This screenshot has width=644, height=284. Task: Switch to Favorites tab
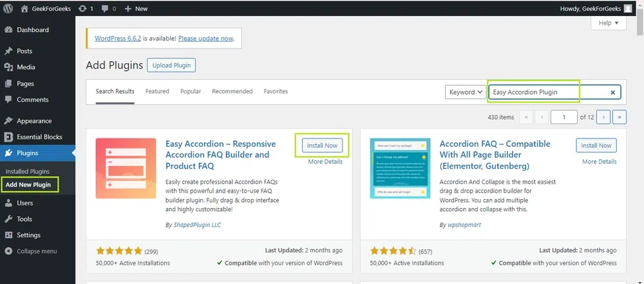tap(276, 91)
